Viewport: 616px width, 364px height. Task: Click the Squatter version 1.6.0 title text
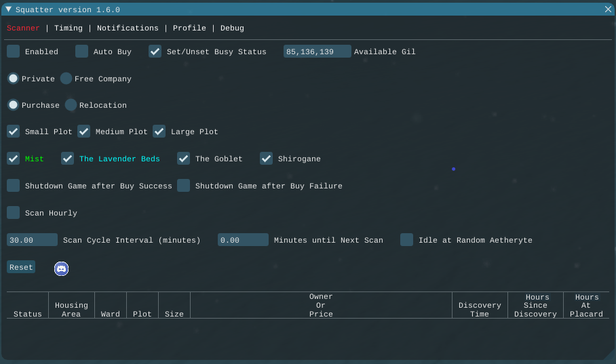68,9
